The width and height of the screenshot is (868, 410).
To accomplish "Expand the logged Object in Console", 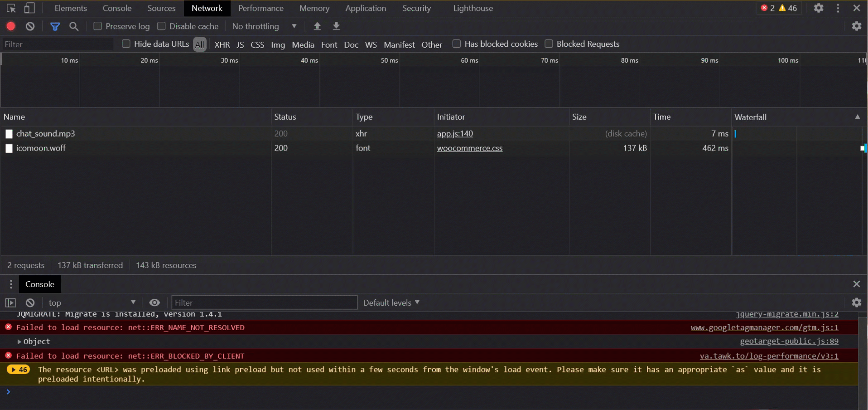I will pyautogui.click(x=19, y=342).
